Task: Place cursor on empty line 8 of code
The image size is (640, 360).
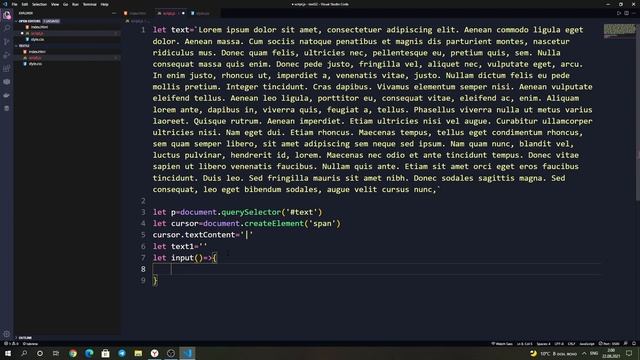Action: 376,269
